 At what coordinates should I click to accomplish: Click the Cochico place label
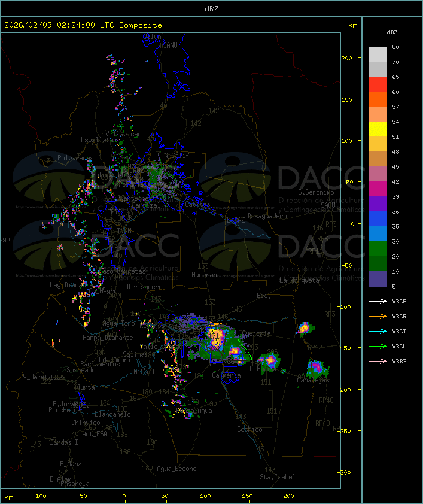tap(249, 429)
